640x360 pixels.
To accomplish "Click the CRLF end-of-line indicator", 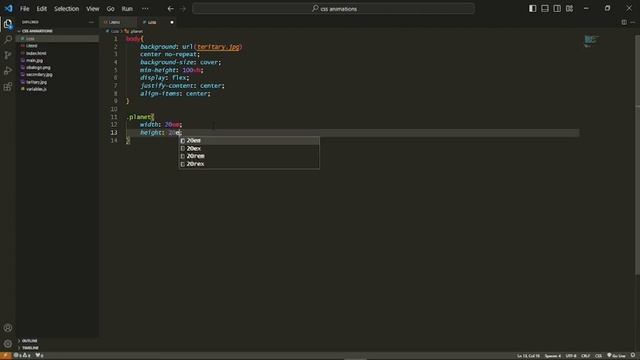I will [585, 356].
